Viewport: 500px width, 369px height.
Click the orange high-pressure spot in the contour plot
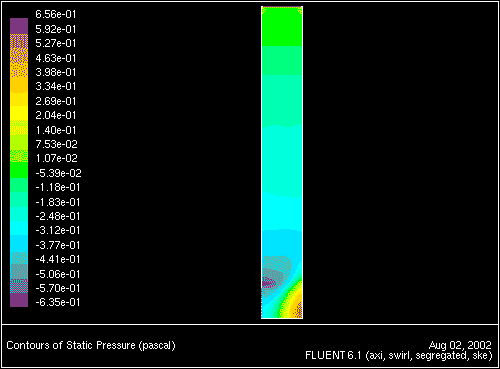point(296,305)
